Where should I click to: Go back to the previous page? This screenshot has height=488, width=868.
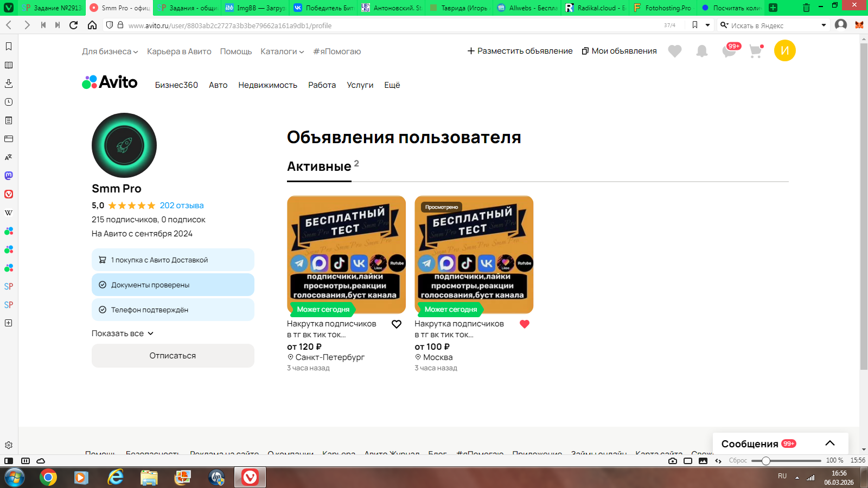9,25
